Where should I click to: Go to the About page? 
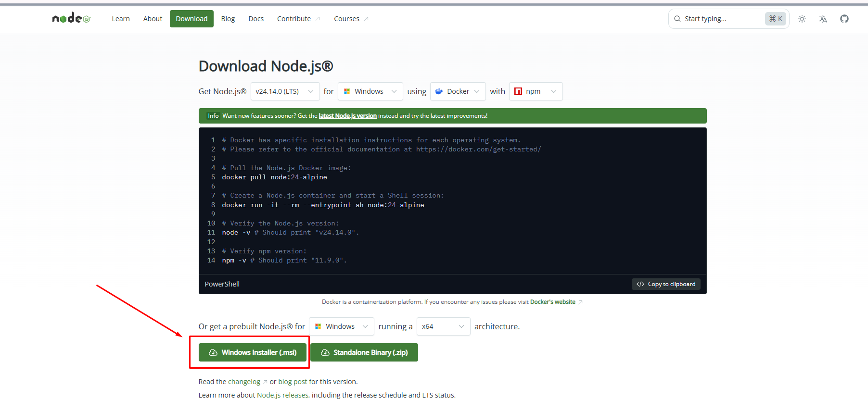(153, 19)
